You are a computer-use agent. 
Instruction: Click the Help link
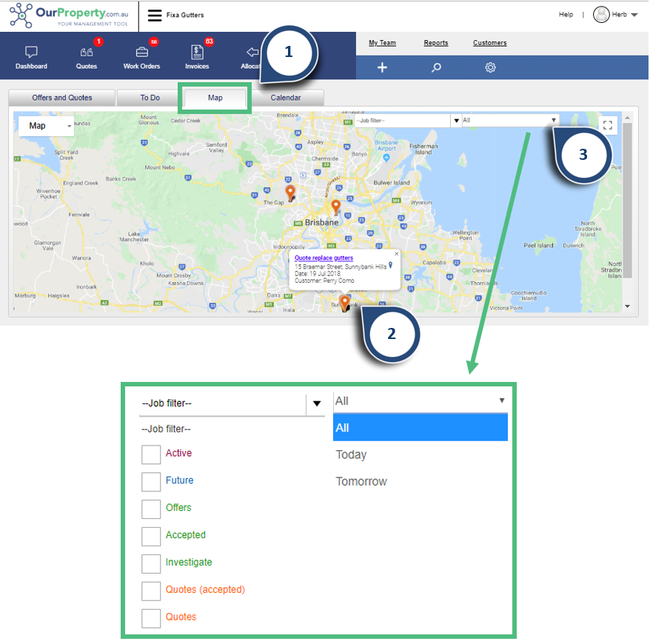pyautogui.click(x=566, y=15)
